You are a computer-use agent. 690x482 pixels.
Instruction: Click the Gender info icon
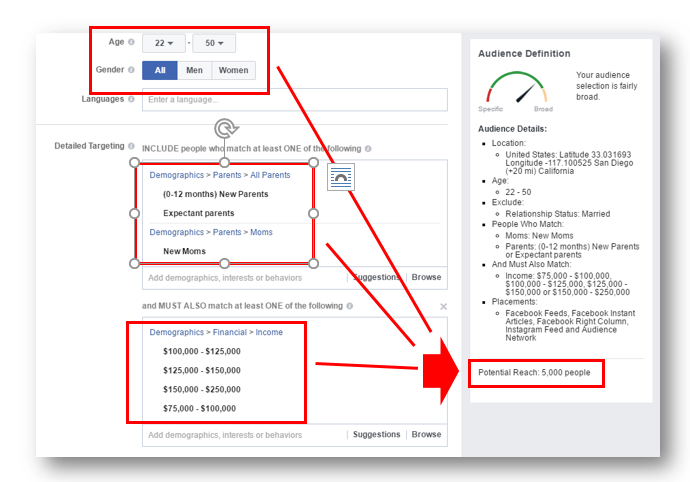[131, 70]
